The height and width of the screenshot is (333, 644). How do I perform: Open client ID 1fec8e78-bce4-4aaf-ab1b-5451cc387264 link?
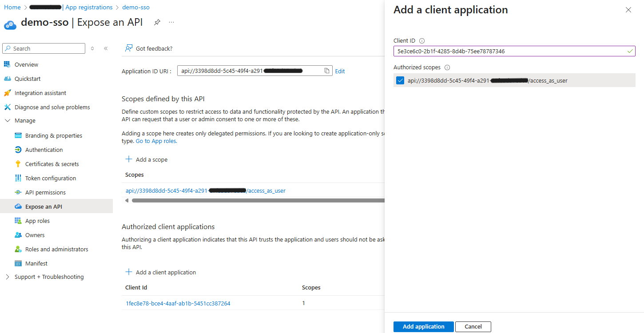point(178,303)
